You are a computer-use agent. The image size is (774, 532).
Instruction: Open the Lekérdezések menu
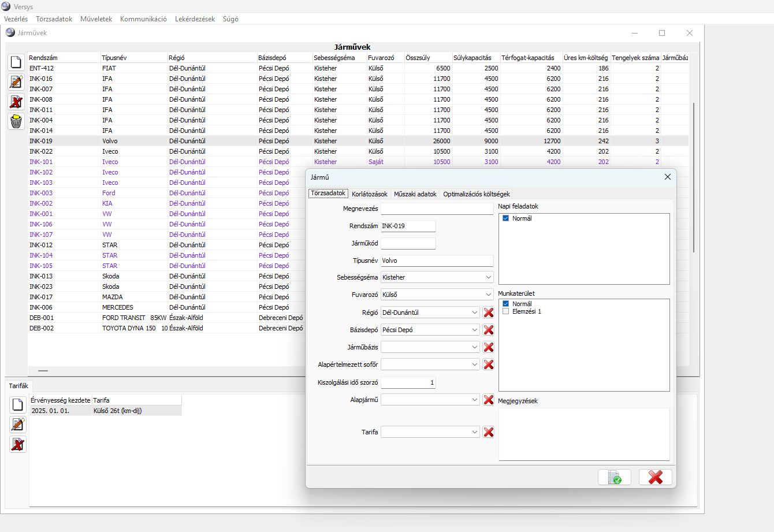pyautogui.click(x=195, y=19)
